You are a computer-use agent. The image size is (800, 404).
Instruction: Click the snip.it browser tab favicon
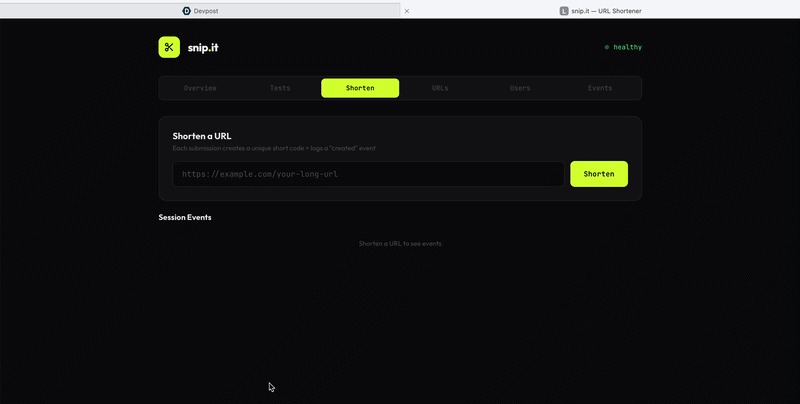(x=564, y=11)
